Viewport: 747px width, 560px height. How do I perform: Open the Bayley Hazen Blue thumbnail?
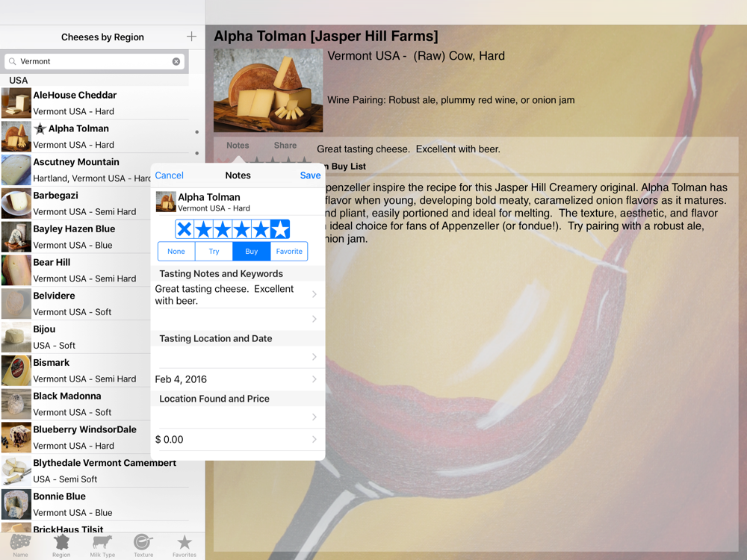[x=16, y=237]
